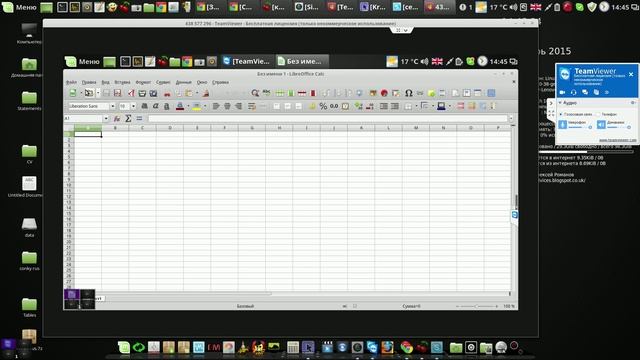Image resolution: width=640 pixels, height=360 pixels.
Task: Click the headset audio icon in TeamViewer panel
Action: coord(573,92)
